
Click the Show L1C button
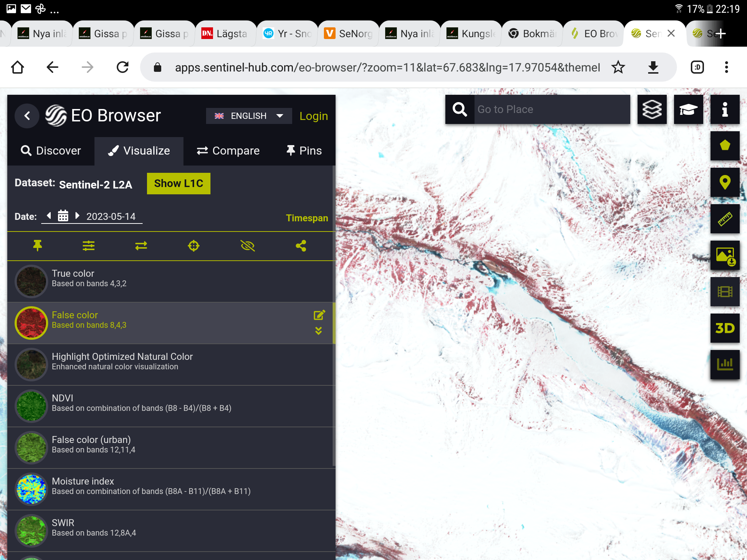pos(179,183)
